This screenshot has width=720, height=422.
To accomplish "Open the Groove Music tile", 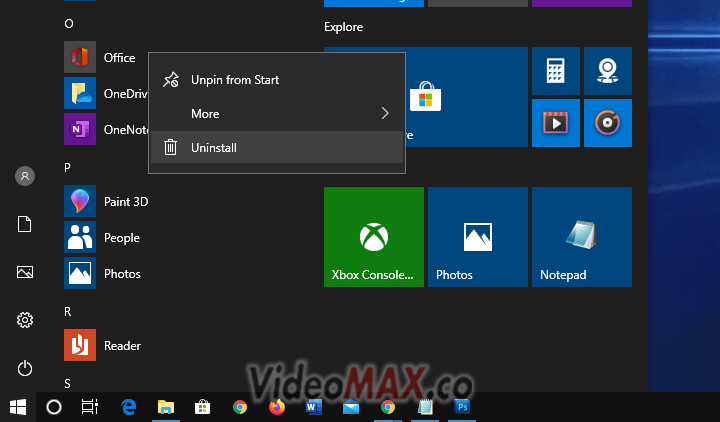I will [x=608, y=123].
